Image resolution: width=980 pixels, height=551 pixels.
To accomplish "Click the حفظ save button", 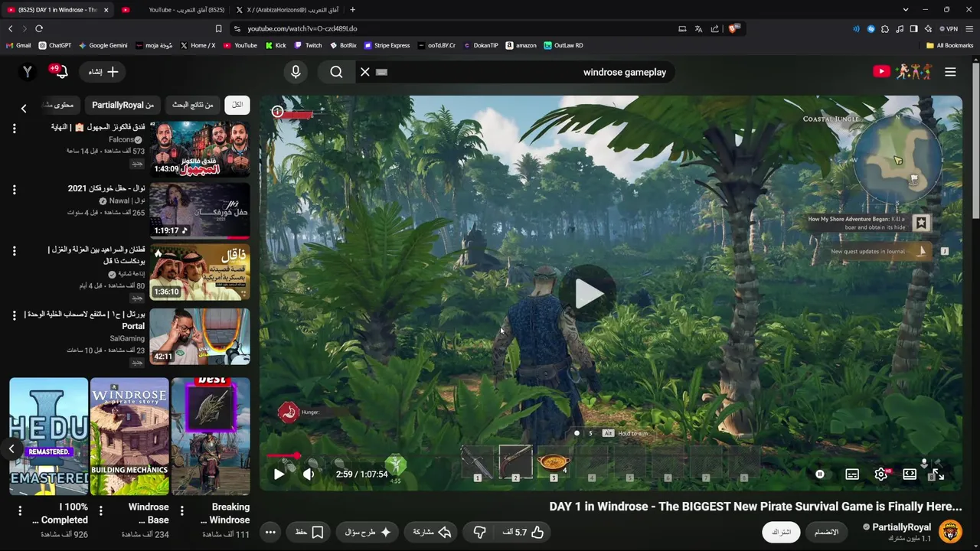I will click(x=309, y=532).
